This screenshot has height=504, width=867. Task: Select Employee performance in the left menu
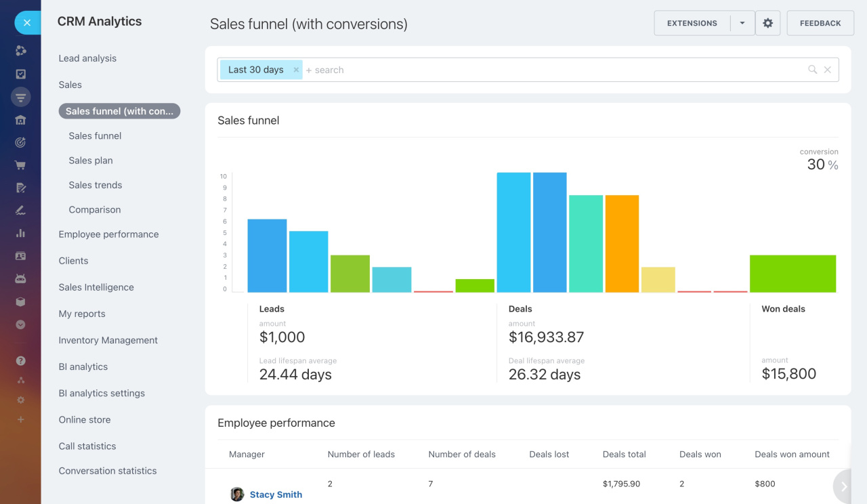tap(108, 234)
